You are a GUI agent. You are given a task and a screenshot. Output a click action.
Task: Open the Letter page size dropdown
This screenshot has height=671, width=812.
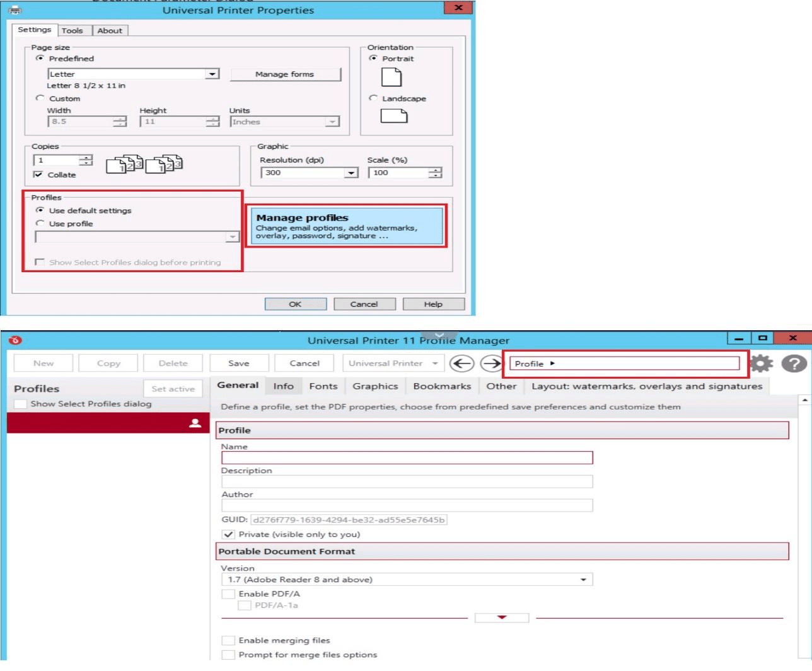(212, 74)
